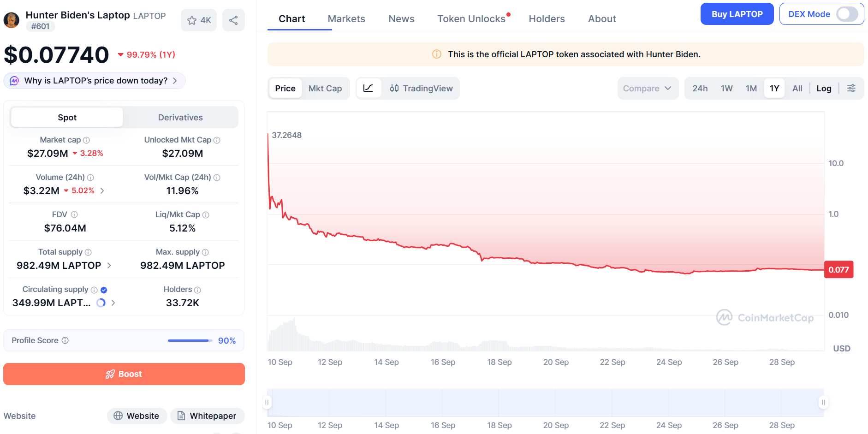Open the Holders tab

point(547,19)
